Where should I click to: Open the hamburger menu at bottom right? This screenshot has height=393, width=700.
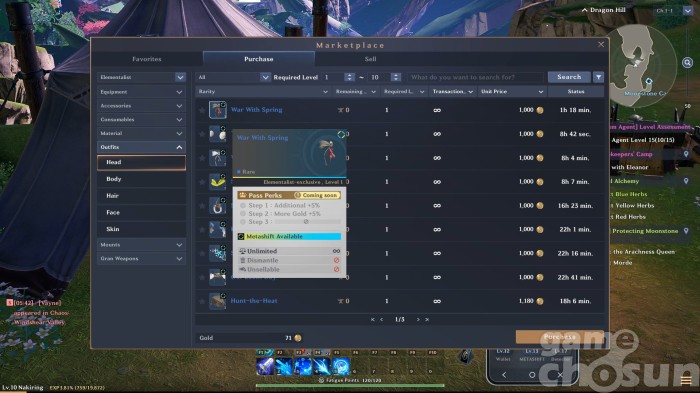(x=686, y=380)
